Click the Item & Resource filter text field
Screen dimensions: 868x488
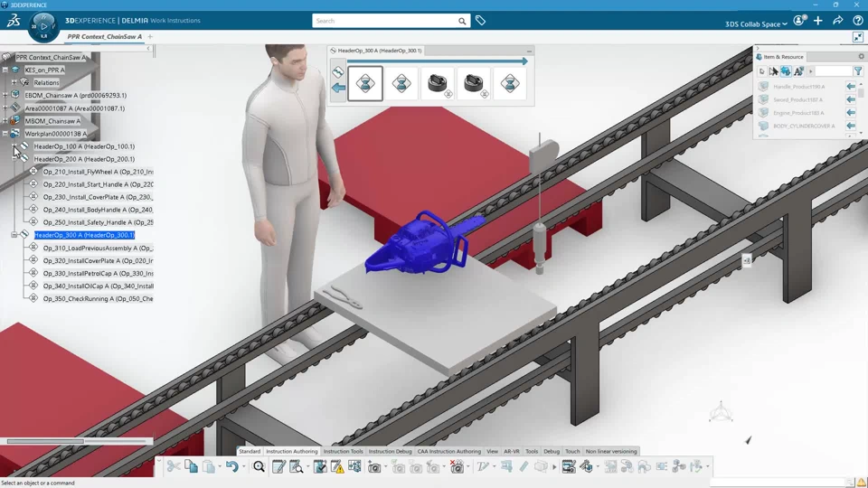click(833, 71)
